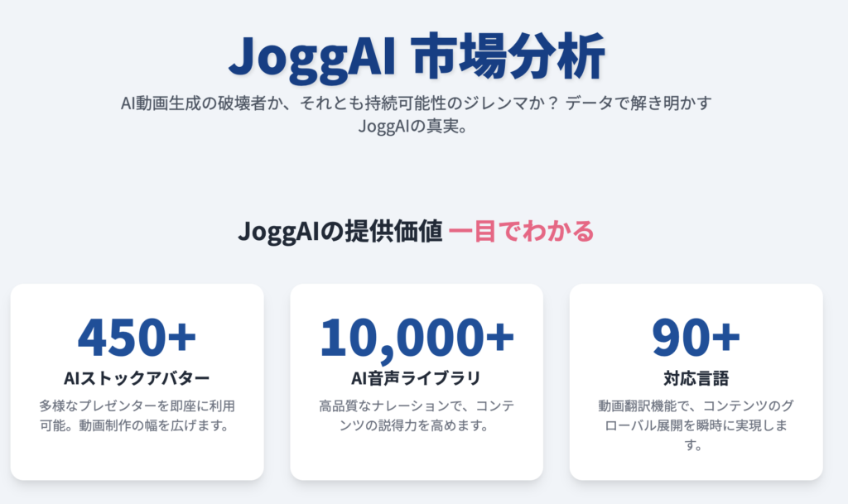The width and height of the screenshot is (848, 504).
Task: Open the 90+ 対応言語 card
Action: pos(696,382)
